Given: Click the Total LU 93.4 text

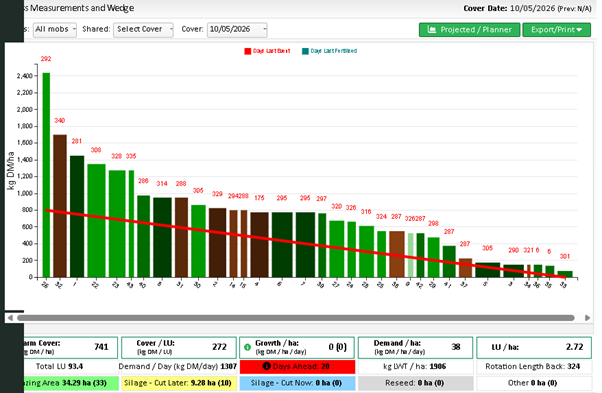Looking at the screenshot, I should click(59, 367).
